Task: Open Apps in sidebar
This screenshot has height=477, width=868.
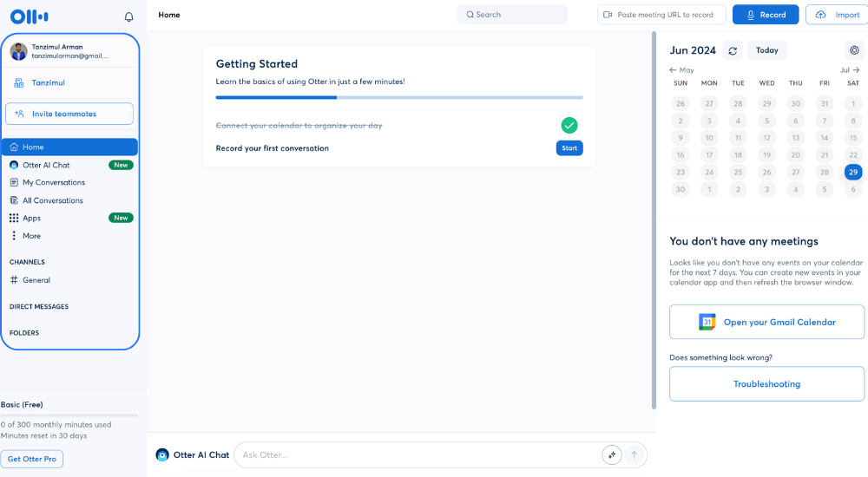Action: click(31, 218)
